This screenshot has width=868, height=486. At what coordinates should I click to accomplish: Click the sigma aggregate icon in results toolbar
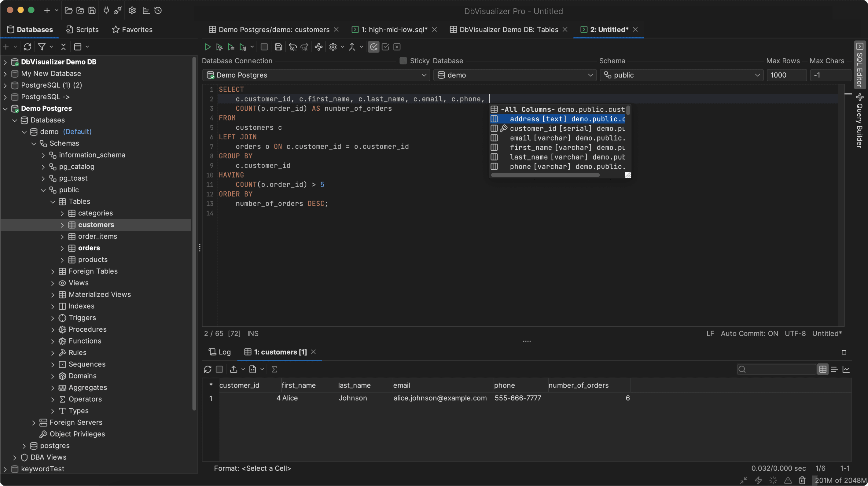(274, 369)
